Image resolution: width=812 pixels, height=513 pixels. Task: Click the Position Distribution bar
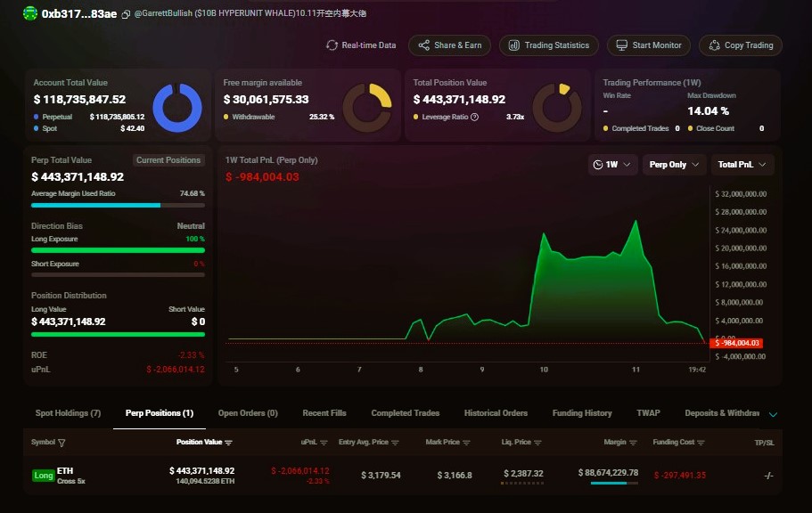pyautogui.click(x=118, y=334)
